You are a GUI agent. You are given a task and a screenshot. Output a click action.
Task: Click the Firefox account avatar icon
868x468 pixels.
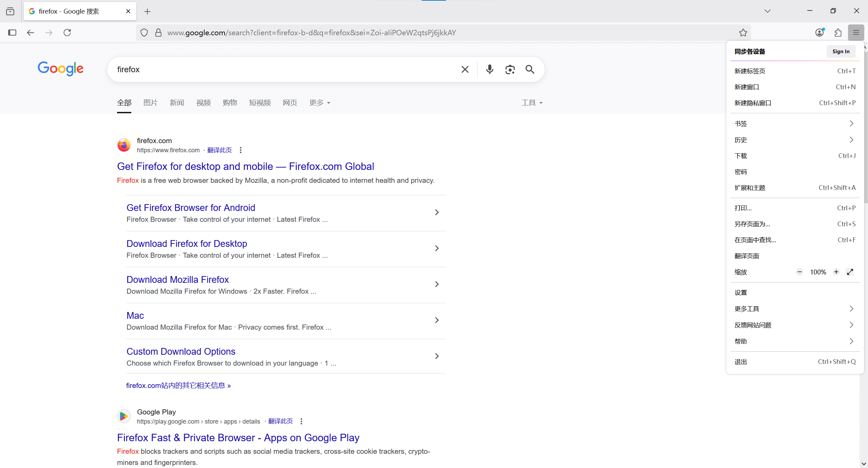[x=819, y=33]
